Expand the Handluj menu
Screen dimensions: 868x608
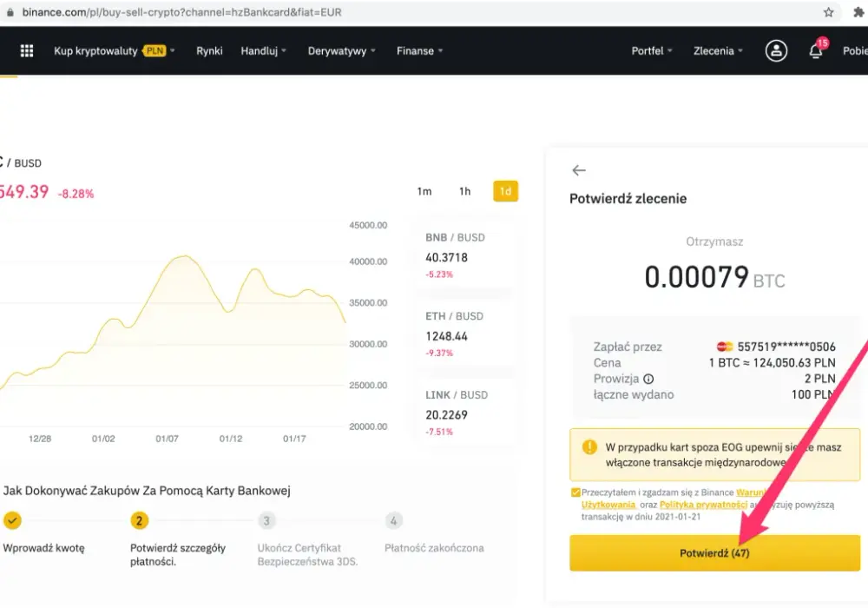point(264,51)
